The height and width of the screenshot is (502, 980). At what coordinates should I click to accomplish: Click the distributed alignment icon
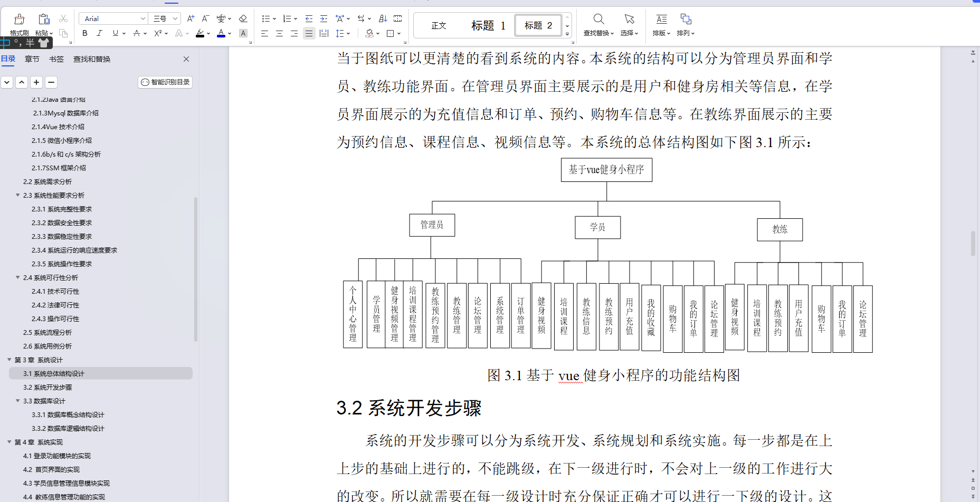324,33
